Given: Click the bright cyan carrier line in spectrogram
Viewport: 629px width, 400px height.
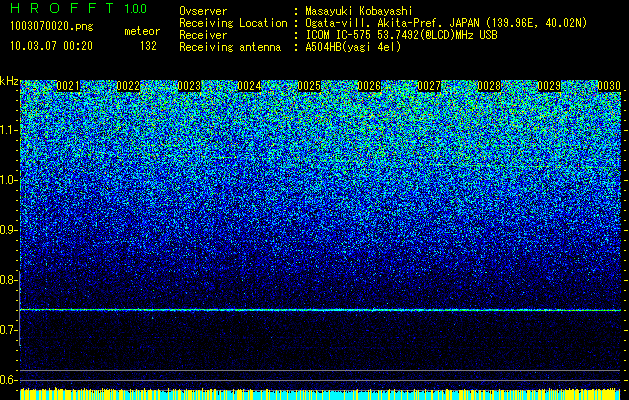Looking at the screenshot, I should click(x=320, y=310).
